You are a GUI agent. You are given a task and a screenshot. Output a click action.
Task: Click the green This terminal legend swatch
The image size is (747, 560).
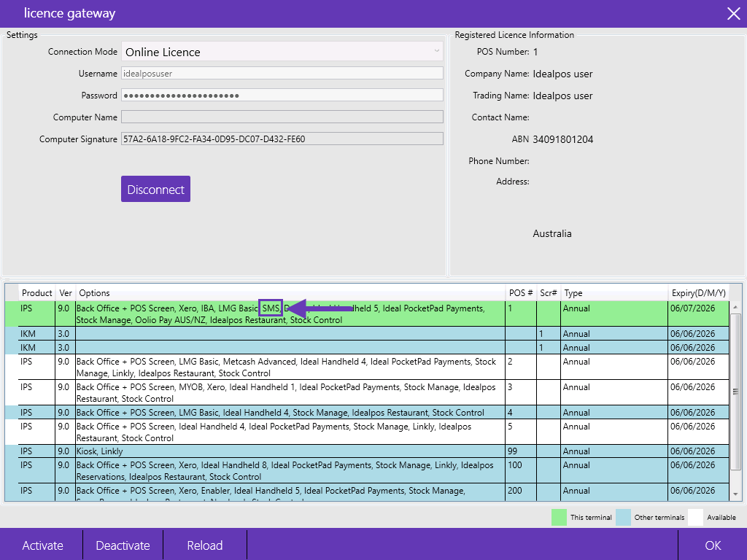[x=559, y=517]
